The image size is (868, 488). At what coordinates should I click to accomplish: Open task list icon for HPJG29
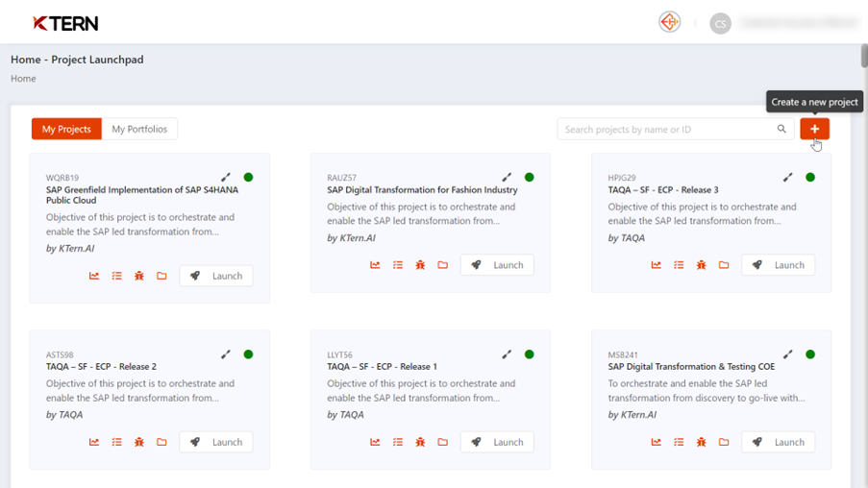679,265
